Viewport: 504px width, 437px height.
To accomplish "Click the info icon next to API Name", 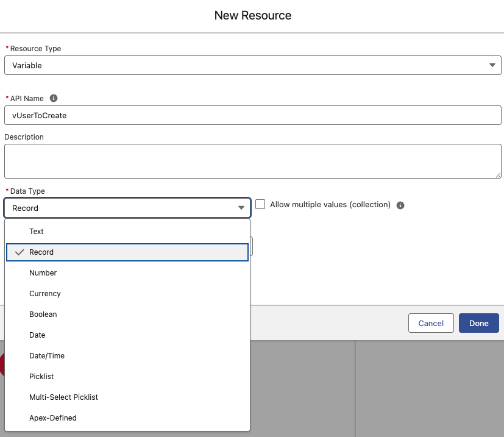I will [54, 98].
